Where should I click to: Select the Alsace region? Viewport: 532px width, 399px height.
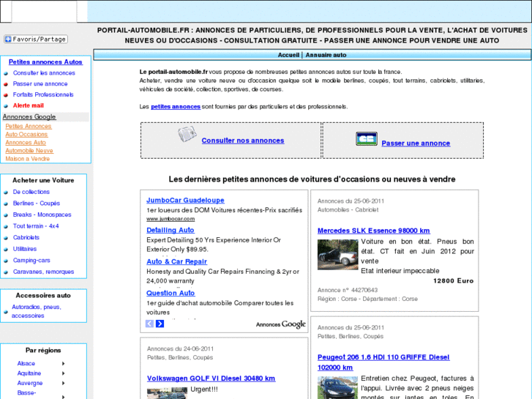point(26,364)
